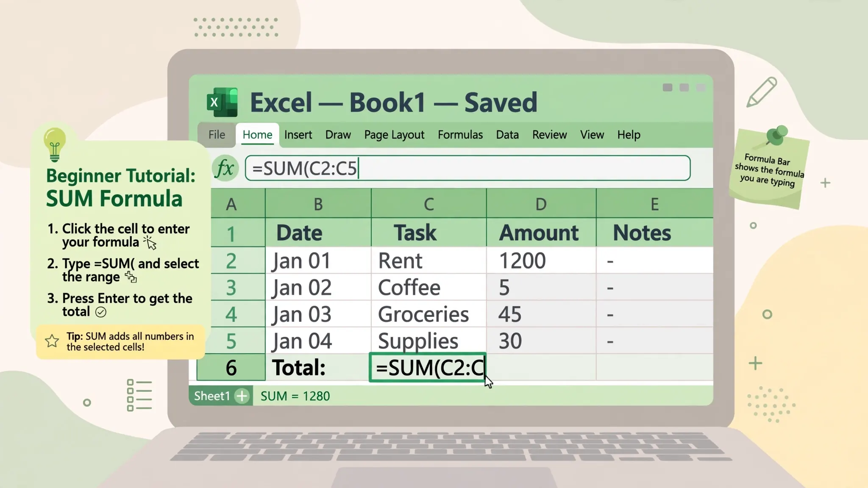868x488 pixels.
Task: Open the Help tab
Action: click(x=629, y=135)
